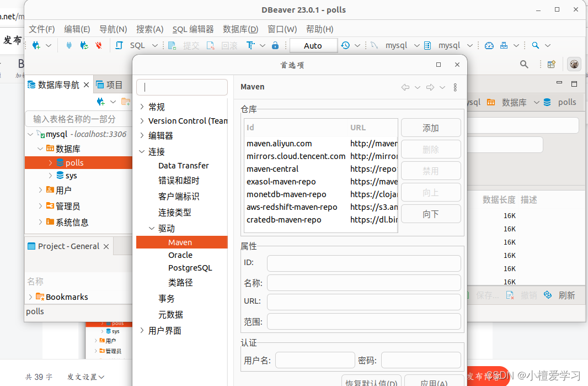Click the new connection plug icon in toolbar

point(36,45)
